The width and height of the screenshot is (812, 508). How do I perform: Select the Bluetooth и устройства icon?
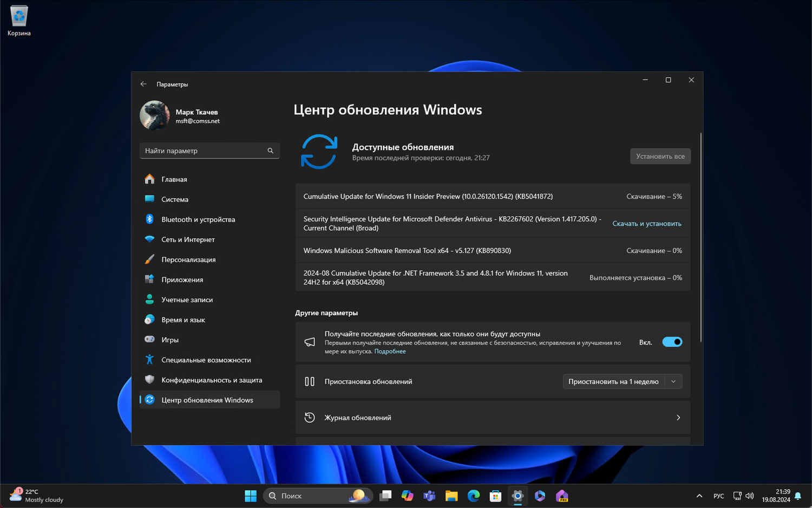pyautogui.click(x=150, y=219)
